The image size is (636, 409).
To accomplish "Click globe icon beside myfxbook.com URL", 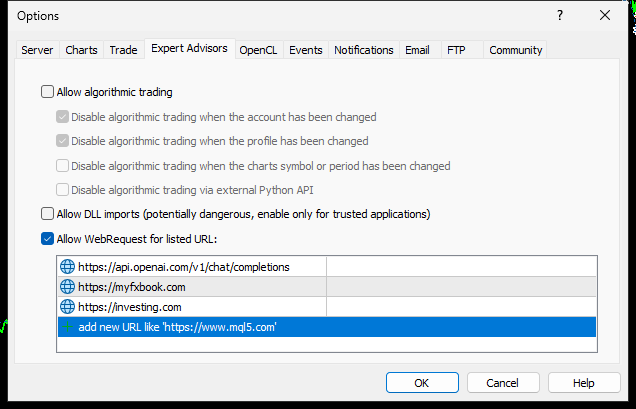I will coord(68,287).
